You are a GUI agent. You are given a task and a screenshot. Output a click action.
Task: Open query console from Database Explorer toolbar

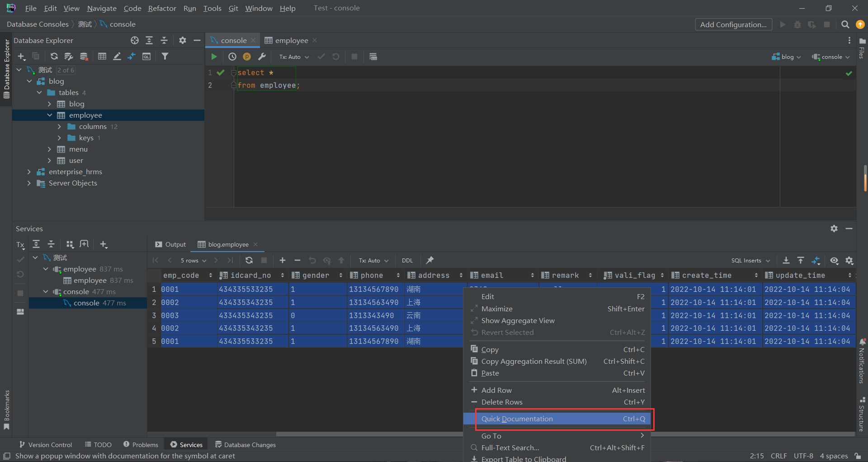click(146, 57)
